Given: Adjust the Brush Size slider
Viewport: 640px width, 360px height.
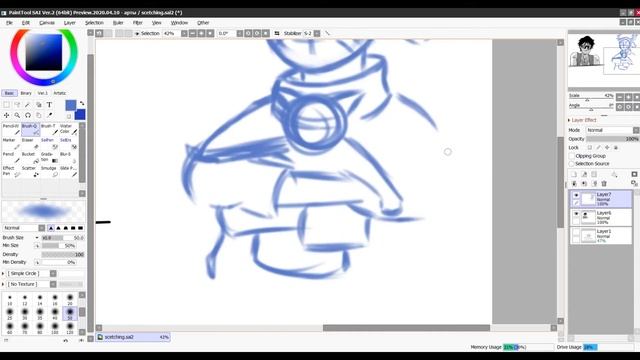Looking at the screenshot, I should coord(63,238).
